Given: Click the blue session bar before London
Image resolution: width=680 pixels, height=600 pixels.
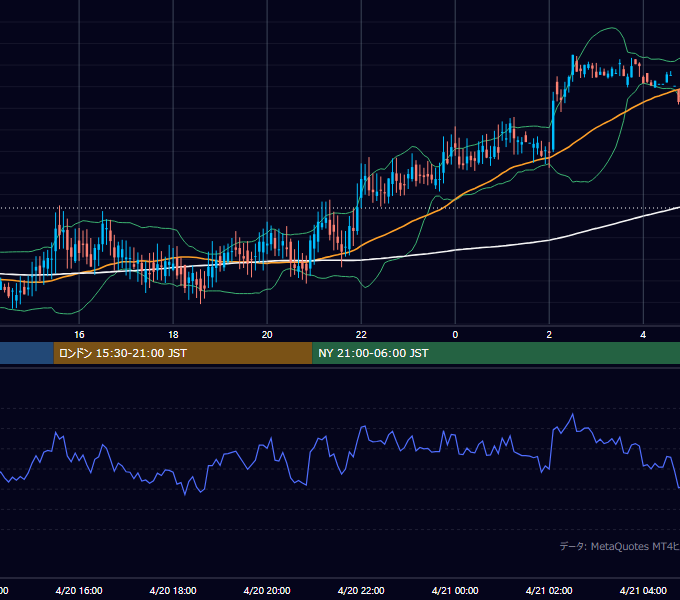Looking at the screenshot, I should [27, 353].
